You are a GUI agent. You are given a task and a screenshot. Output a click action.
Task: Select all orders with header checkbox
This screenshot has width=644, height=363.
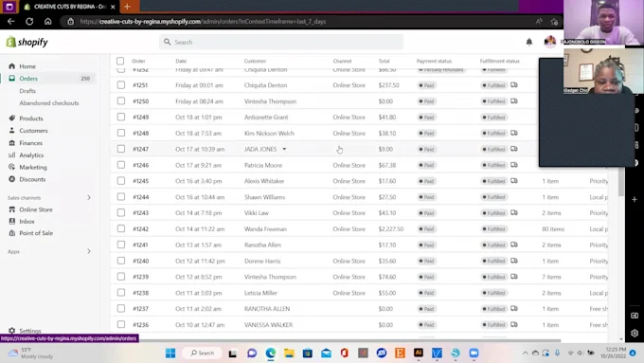[120, 61]
